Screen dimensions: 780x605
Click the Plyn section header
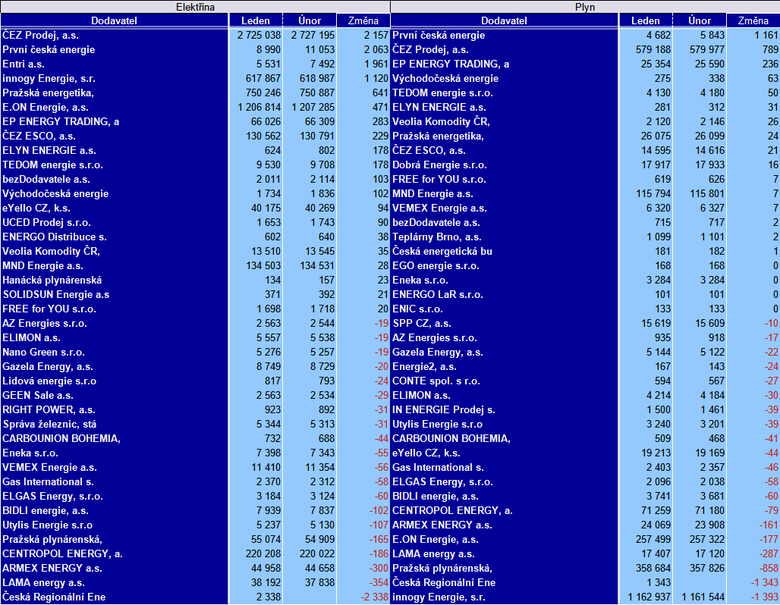point(585,7)
